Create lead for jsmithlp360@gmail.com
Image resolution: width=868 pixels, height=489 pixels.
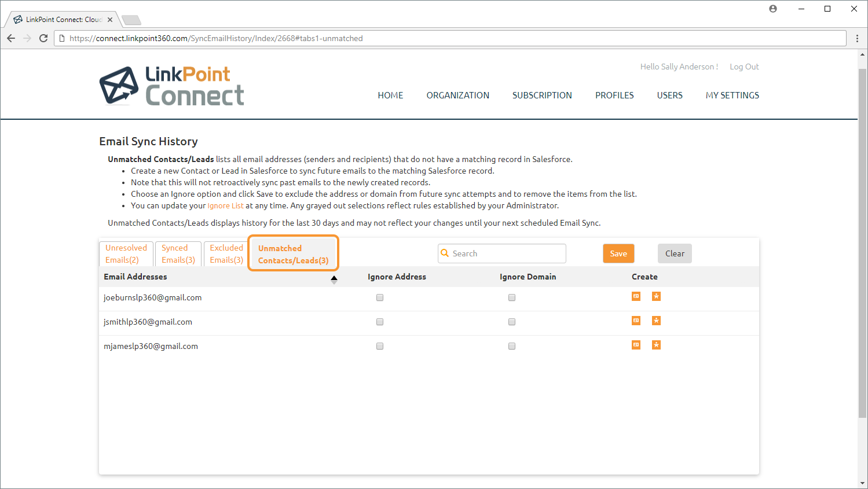(656, 321)
